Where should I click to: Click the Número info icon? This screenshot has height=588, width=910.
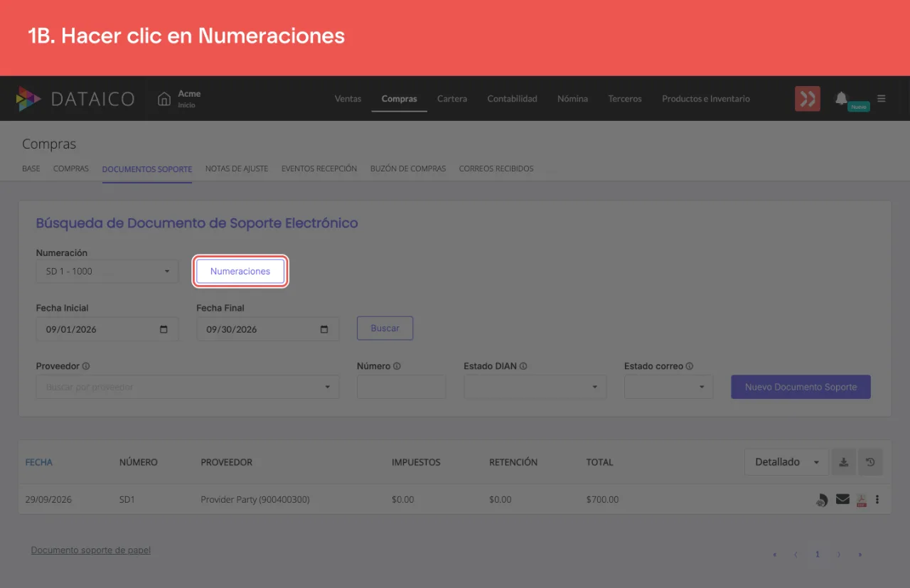click(397, 366)
